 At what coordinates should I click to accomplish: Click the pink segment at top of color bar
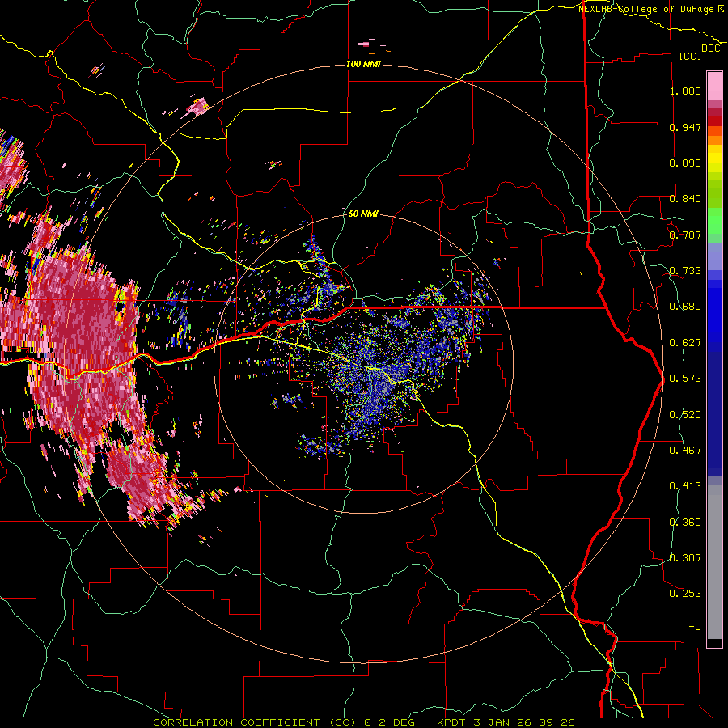714,86
